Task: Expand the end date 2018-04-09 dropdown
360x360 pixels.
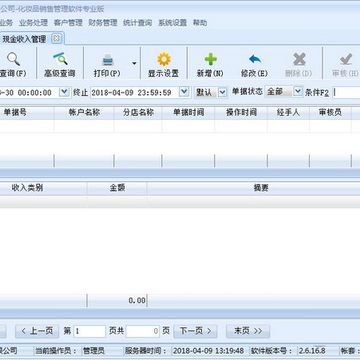Action: click(184, 92)
